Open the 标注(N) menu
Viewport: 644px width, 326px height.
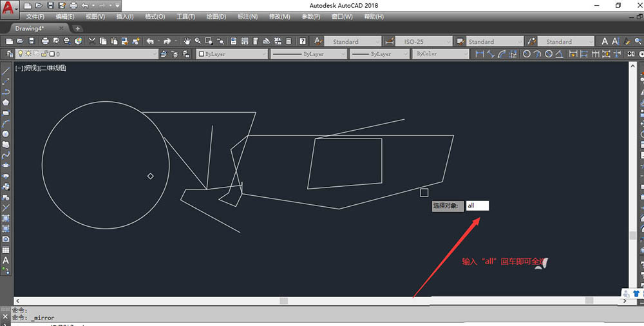248,17
